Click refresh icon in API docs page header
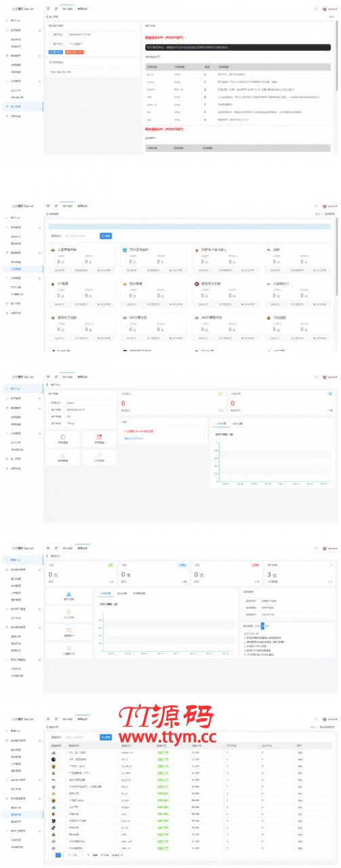This screenshot has height=868, width=341. [x=56, y=8]
